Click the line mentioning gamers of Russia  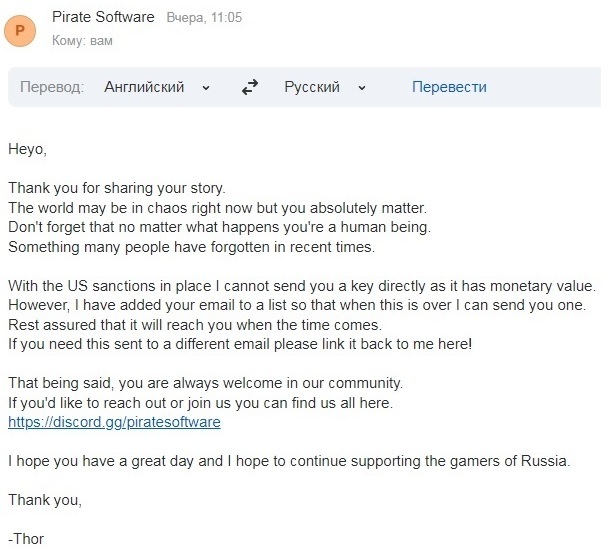(288, 461)
